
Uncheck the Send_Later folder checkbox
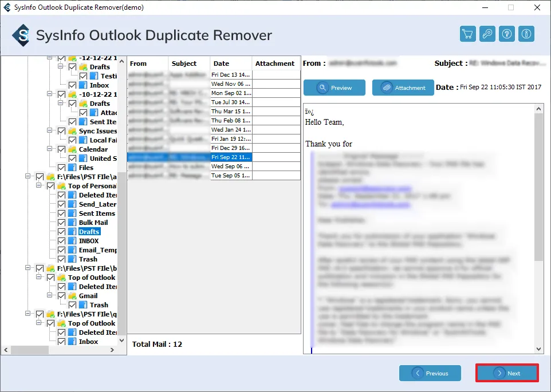pyautogui.click(x=61, y=204)
